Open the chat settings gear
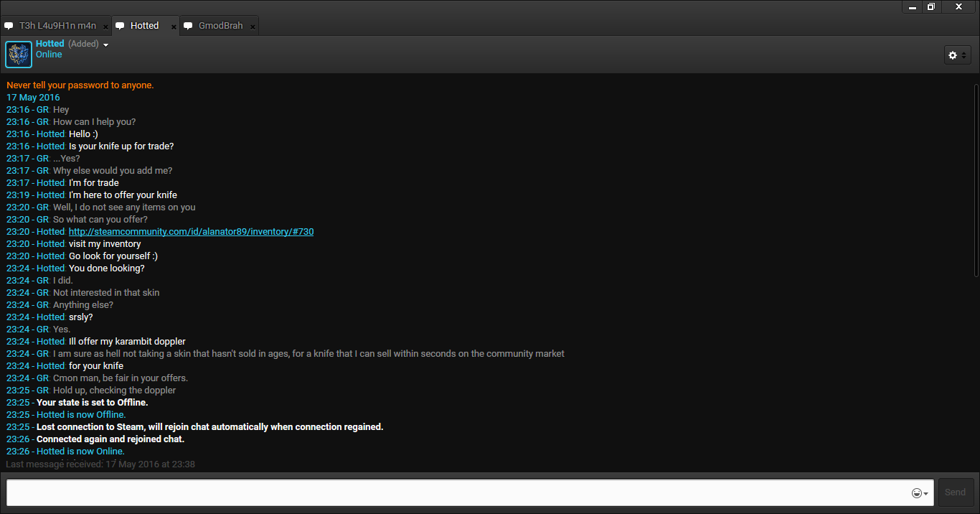This screenshot has height=514, width=980. click(953, 55)
